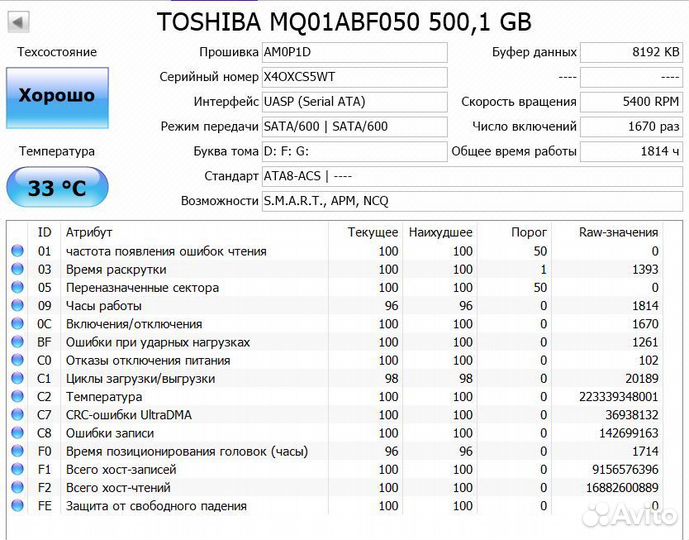Viewport: 689px width, 540px height.
Task: Select the status dot for attribute C2
Action: click(x=18, y=396)
